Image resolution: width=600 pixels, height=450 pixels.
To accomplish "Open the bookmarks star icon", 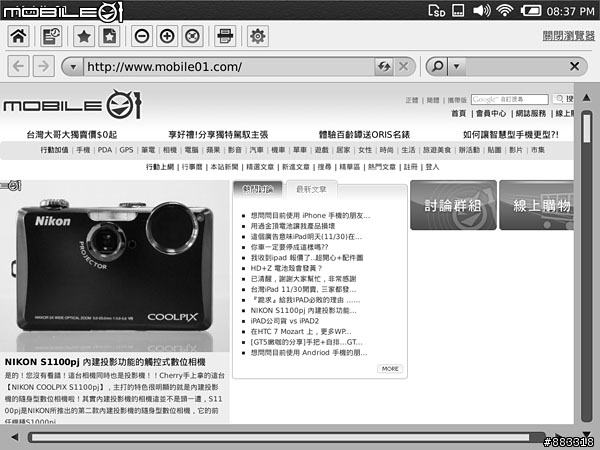I will point(84,36).
